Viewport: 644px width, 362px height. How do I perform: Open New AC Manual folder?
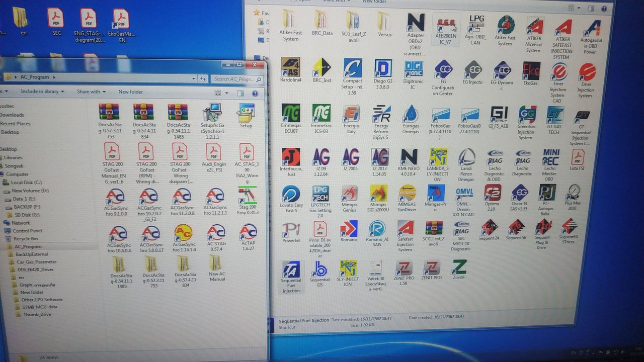click(x=216, y=262)
